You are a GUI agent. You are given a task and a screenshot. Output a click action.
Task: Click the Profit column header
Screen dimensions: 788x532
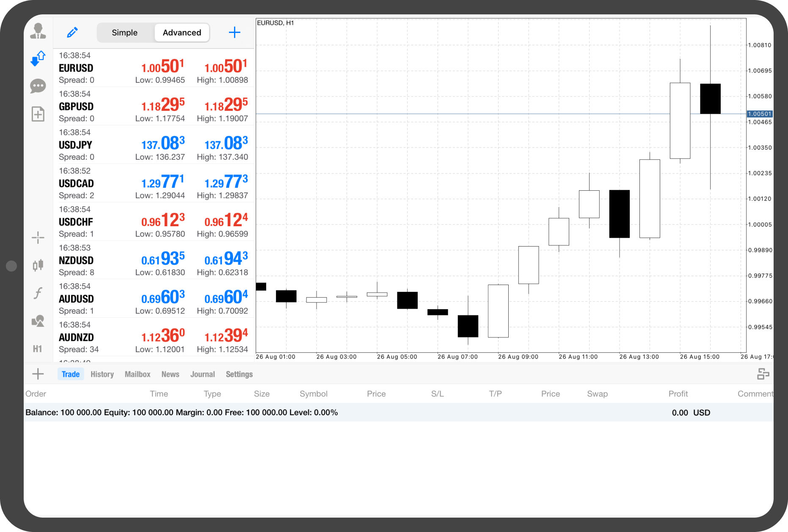(x=678, y=394)
